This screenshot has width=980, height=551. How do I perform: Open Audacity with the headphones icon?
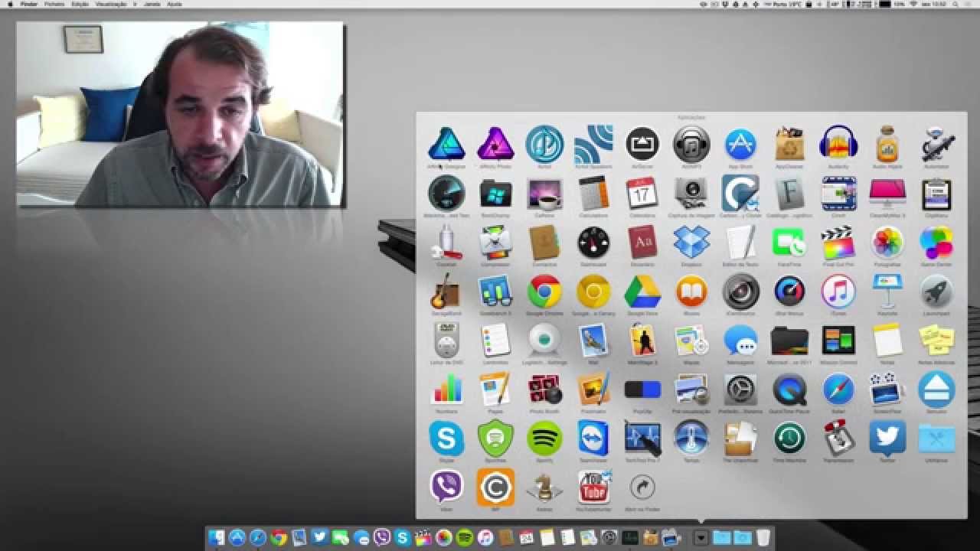[x=838, y=144]
